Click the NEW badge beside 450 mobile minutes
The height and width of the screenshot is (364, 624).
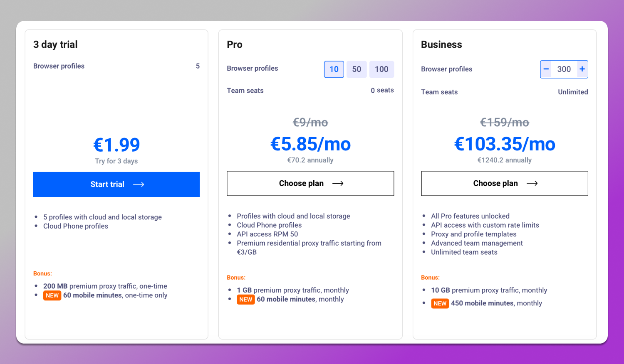pyautogui.click(x=440, y=303)
